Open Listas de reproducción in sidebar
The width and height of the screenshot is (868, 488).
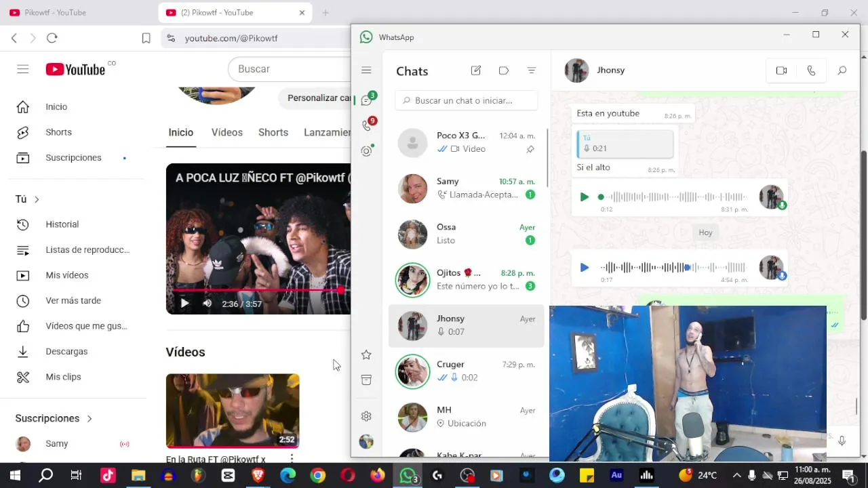pos(72,249)
